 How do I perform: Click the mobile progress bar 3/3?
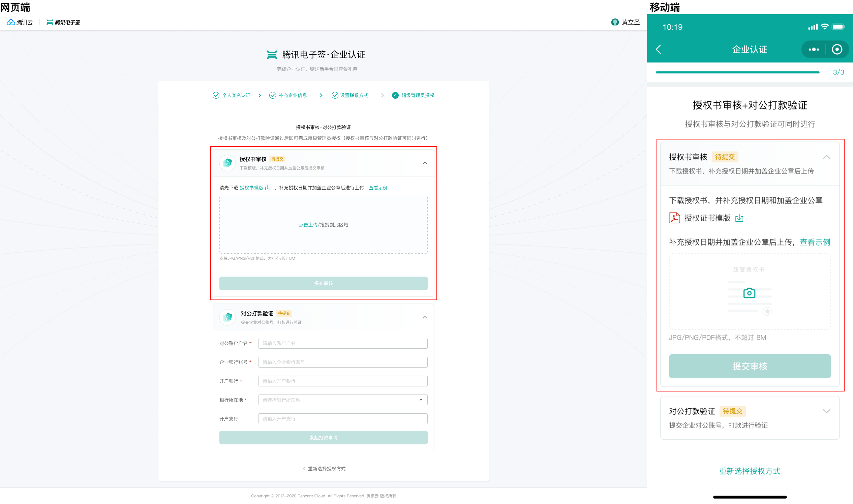(x=737, y=72)
